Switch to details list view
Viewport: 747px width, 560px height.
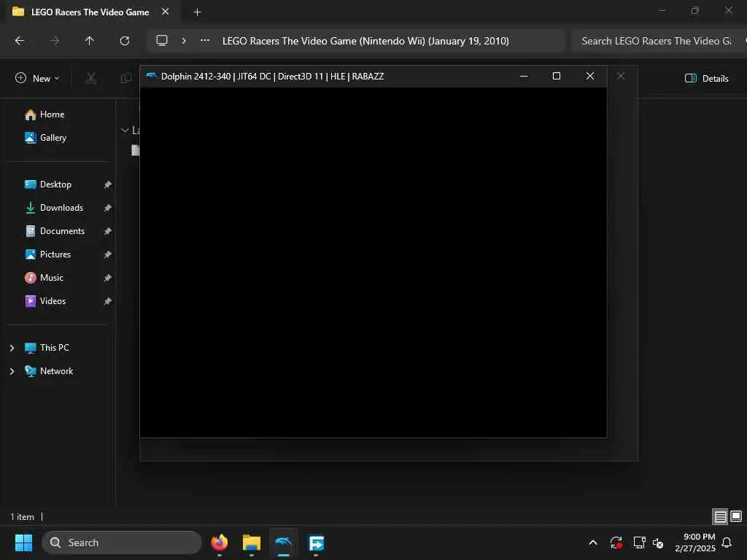720,516
